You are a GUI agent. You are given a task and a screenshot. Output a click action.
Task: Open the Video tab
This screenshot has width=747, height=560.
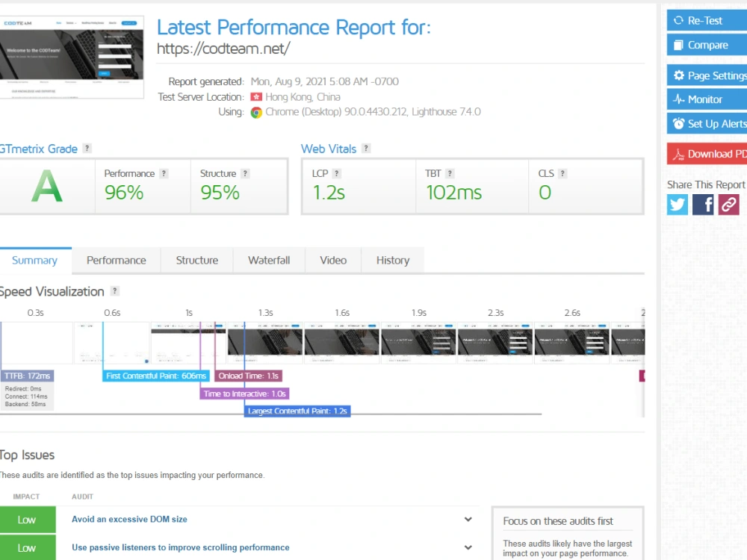point(333,261)
